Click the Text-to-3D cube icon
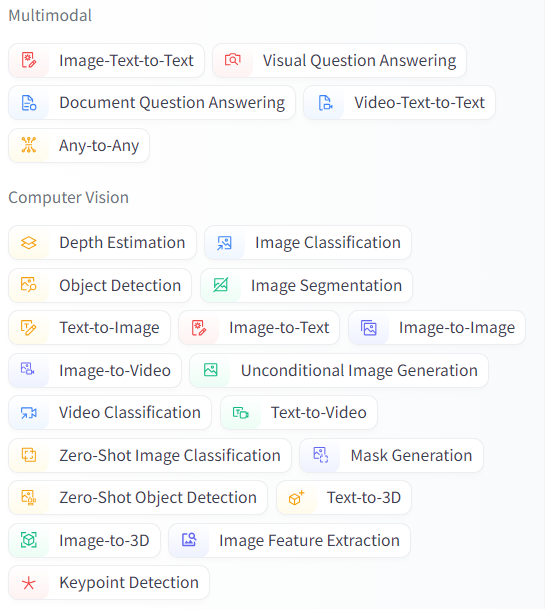Screen dimensions: 557x609 coord(296,498)
